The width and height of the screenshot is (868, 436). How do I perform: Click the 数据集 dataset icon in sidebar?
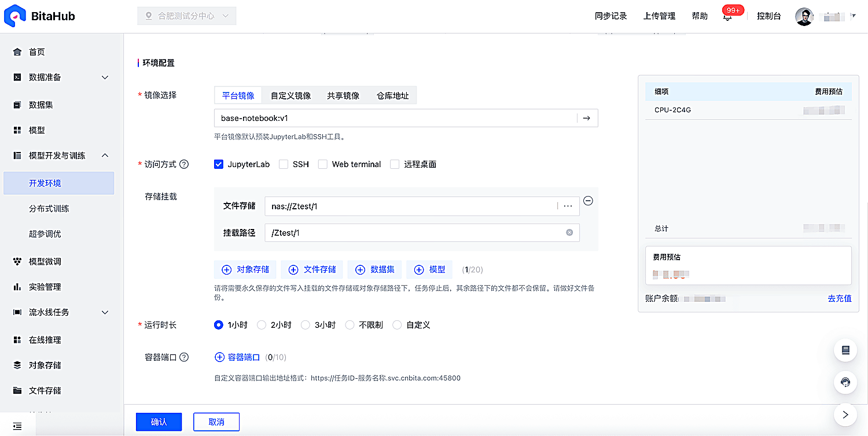[x=17, y=105]
